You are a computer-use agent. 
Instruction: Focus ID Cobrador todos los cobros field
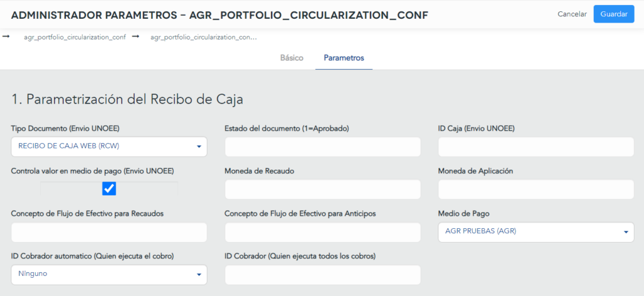pyautogui.click(x=323, y=275)
